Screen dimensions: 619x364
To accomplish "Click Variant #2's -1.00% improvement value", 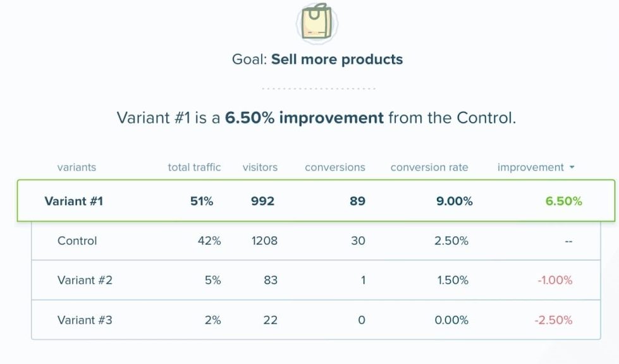I will pos(555,280).
